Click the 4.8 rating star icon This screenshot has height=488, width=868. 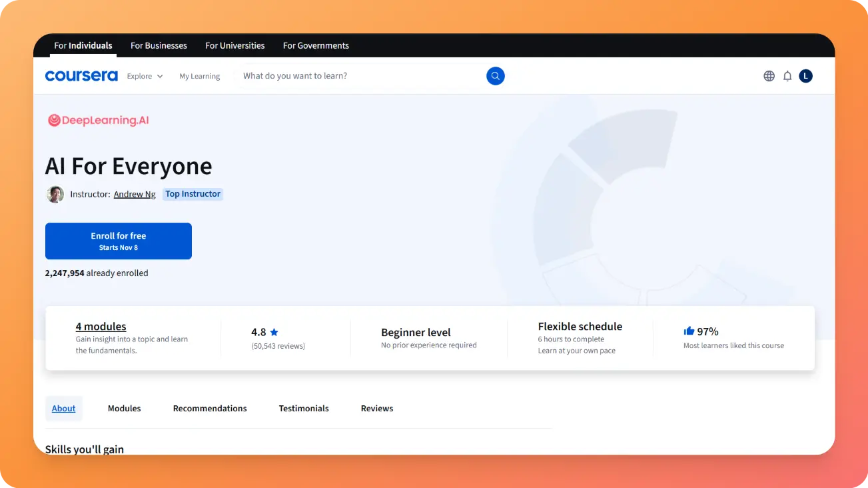coord(274,332)
